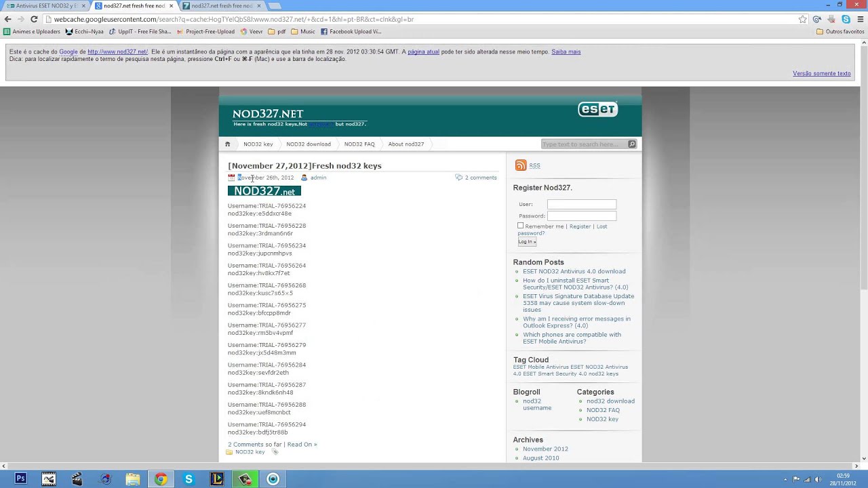The height and width of the screenshot is (488, 868).
Task: Open the Register link in sidebar
Action: click(x=580, y=226)
